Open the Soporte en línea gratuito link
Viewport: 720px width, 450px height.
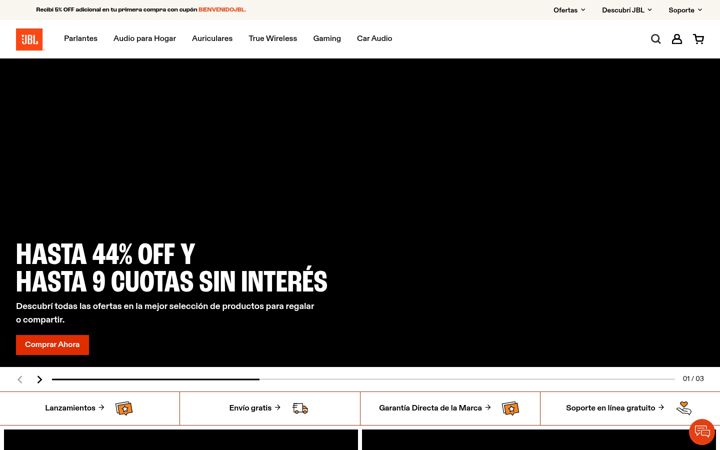click(614, 408)
